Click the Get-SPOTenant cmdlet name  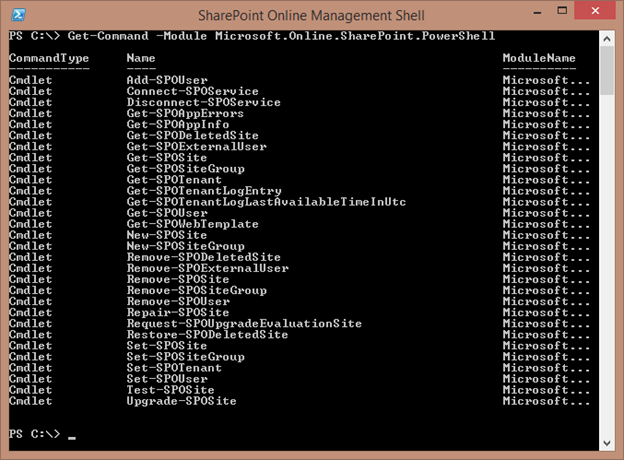174,180
